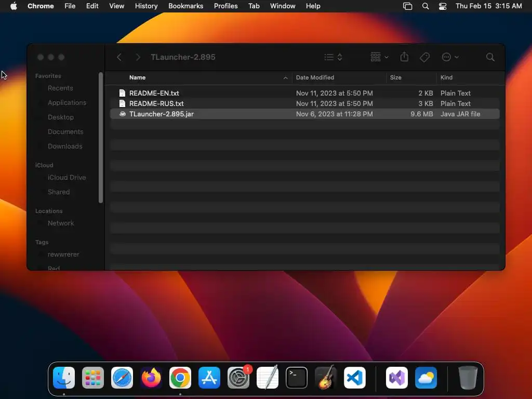Image resolution: width=532 pixels, height=399 pixels.
Task: Click the Share toolbar icon
Action: [x=404, y=57]
